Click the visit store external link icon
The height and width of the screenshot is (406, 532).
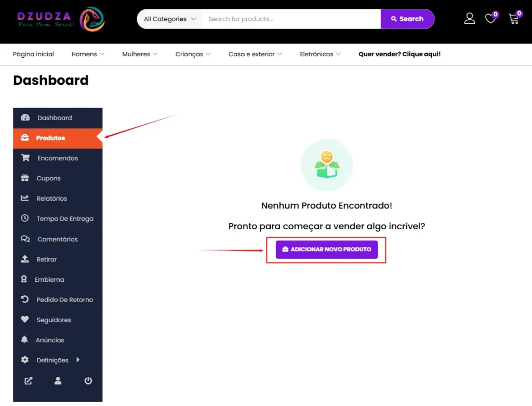[x=28, y=381]
